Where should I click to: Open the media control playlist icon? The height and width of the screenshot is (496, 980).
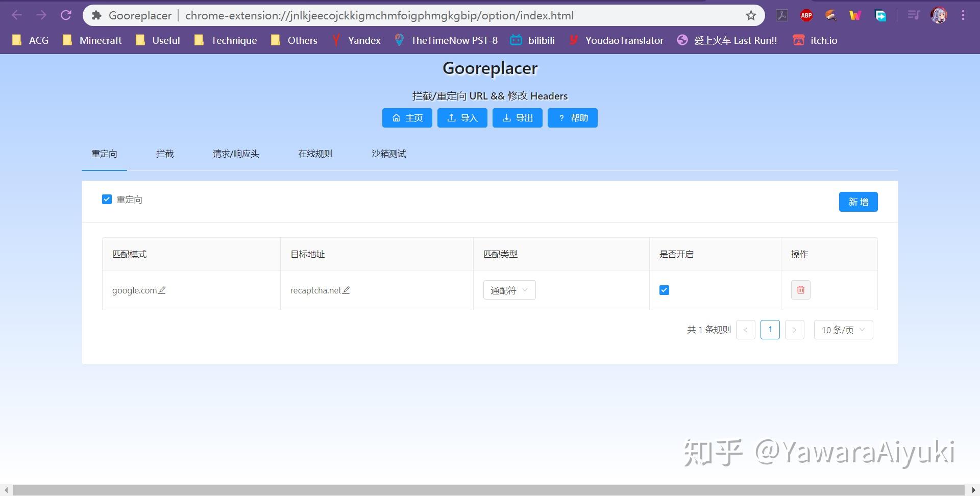point(914,15)
